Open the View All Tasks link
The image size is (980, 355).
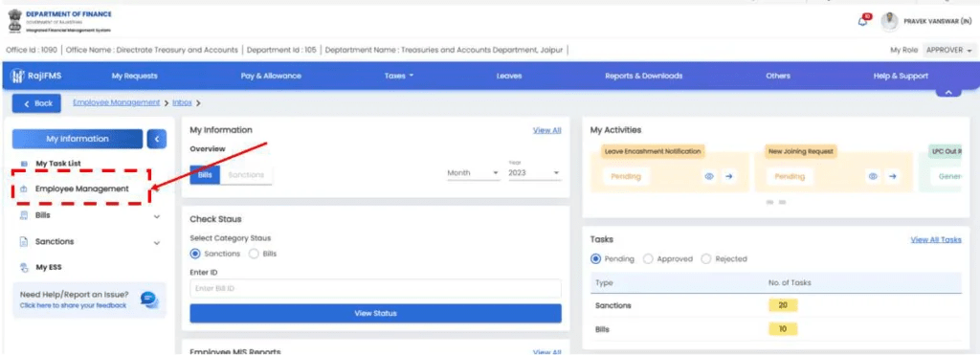[936, 240]
